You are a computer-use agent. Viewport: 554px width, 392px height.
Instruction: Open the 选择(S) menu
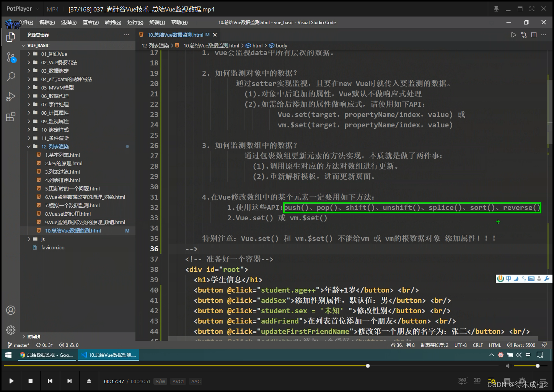click(x=68, y=23)
